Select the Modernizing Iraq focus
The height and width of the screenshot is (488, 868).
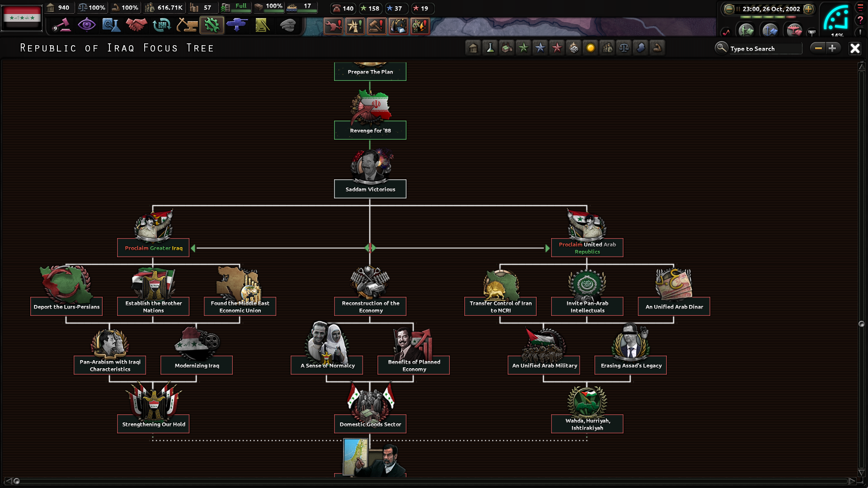tap(197, 365)
